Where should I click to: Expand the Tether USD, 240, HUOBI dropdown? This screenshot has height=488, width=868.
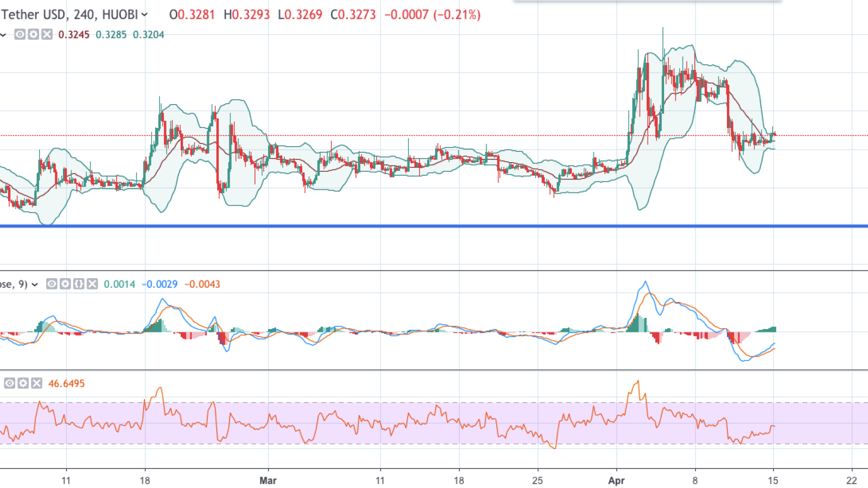(x=144, y=15)
